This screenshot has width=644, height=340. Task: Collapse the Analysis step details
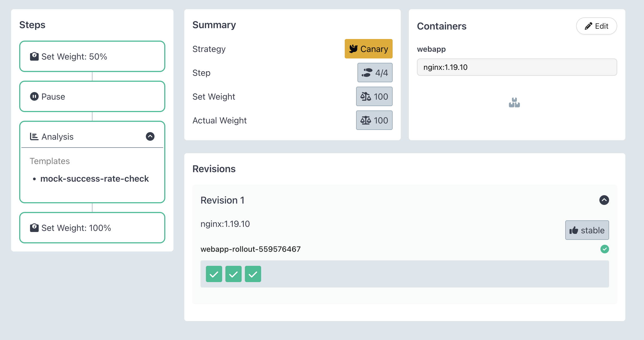tap(150, 136)
